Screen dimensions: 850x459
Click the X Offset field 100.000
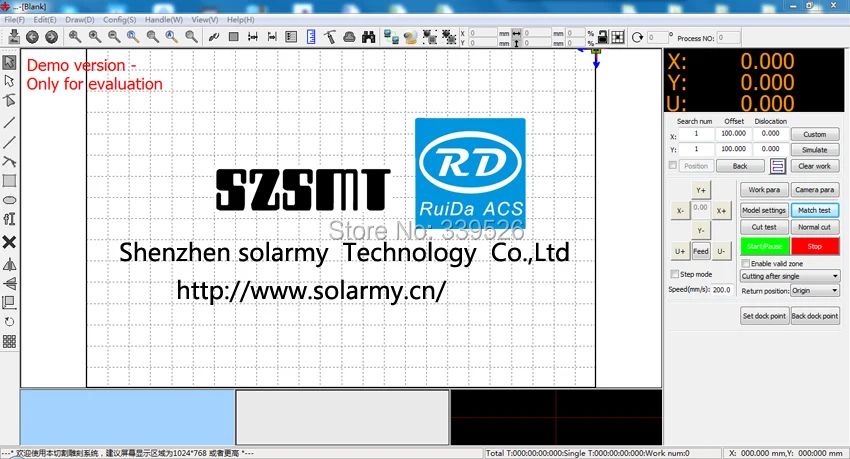point(733,133)
